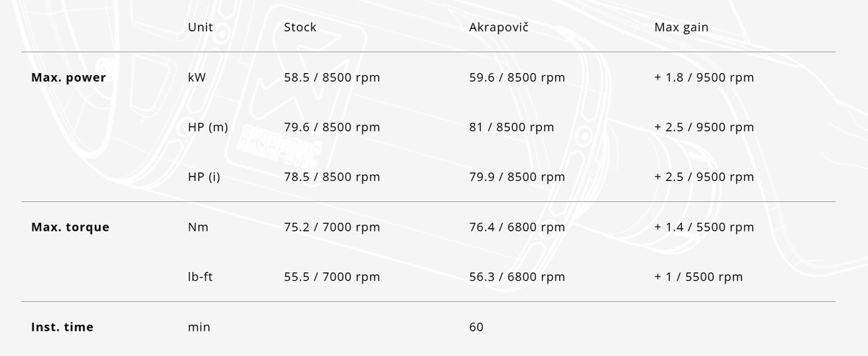
Task: Select the Inst. time row label
Action: (x=62, y=327)
